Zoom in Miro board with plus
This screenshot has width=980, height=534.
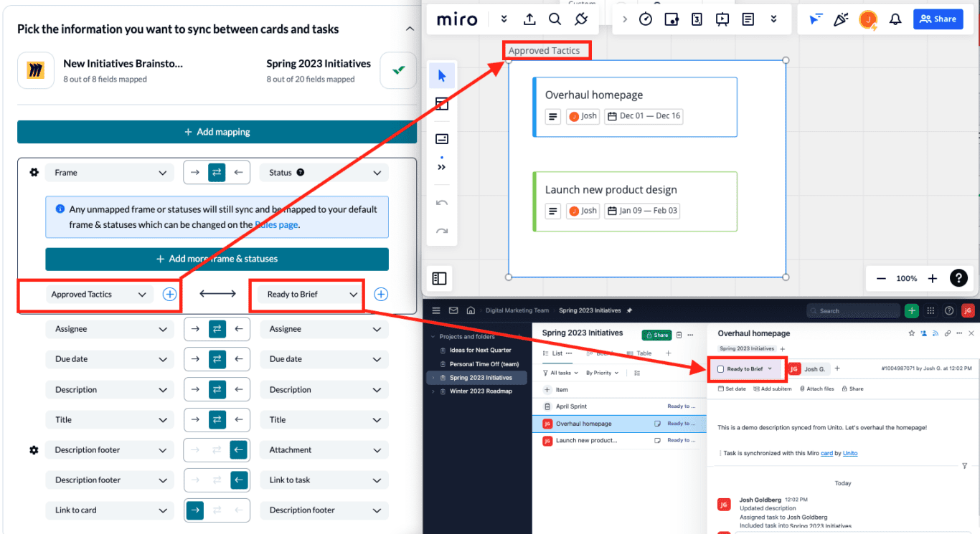(x=932, y=278)
